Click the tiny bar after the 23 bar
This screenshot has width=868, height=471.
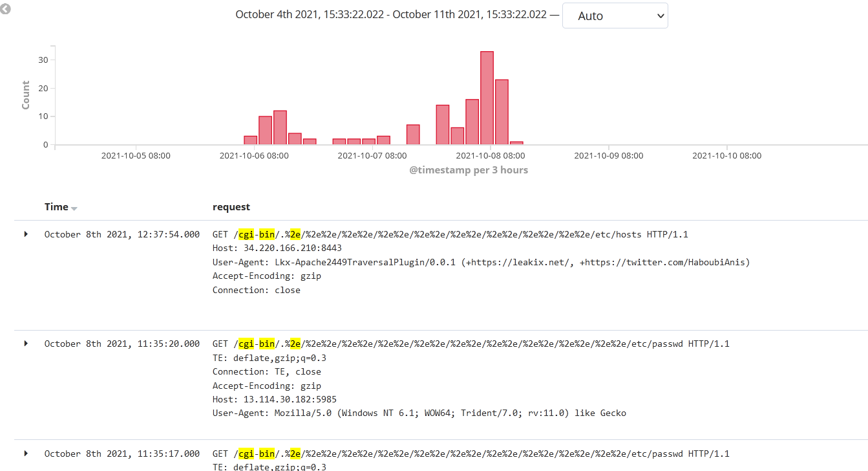point(516,143)
